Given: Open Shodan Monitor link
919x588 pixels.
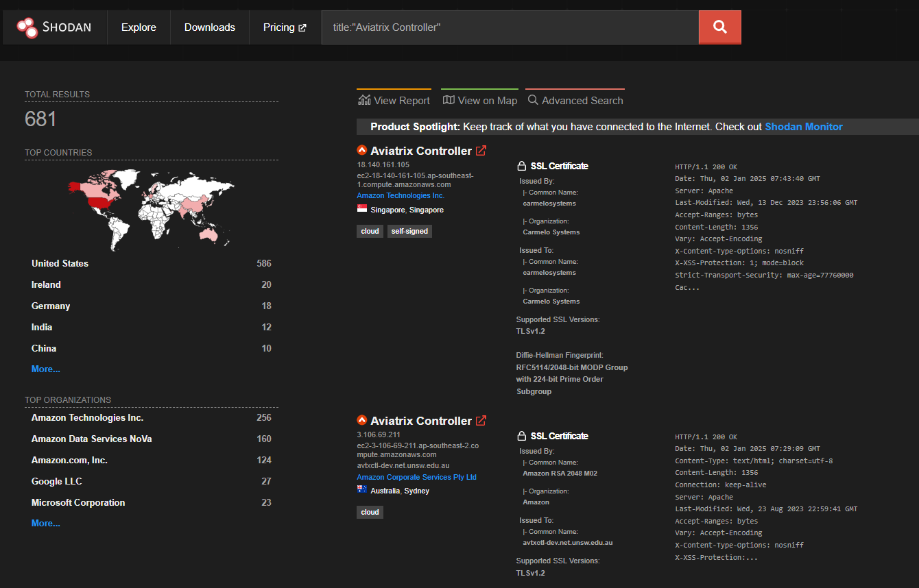Looking at the screenshot, I should coord(803,126).
